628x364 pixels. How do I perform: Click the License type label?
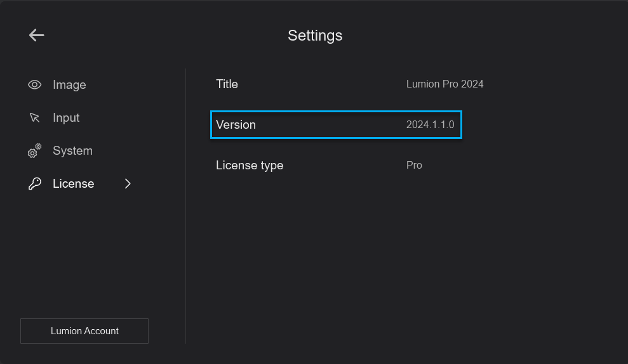(x=250, y=166)
